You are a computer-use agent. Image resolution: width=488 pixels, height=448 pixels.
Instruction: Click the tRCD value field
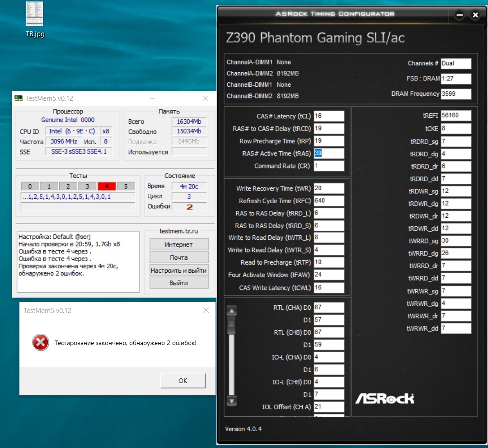(x=329, y=129)
